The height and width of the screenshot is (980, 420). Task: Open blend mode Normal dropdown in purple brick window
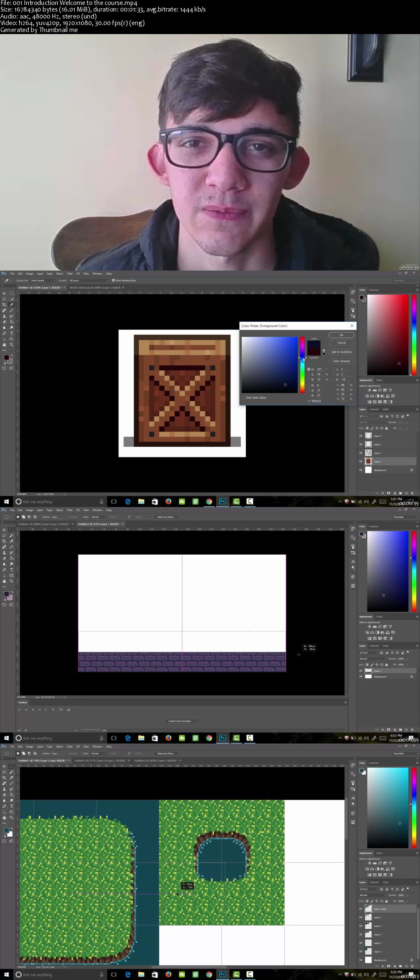372,659
